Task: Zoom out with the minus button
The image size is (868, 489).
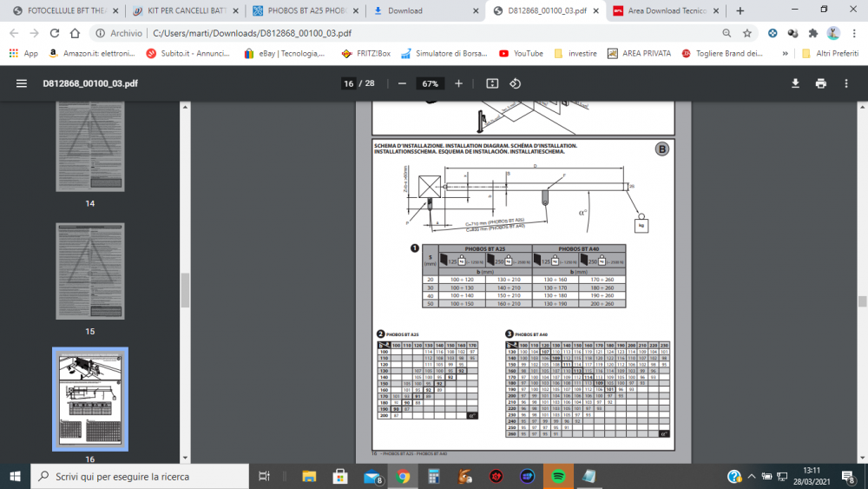Action: (x=402, y=83)
